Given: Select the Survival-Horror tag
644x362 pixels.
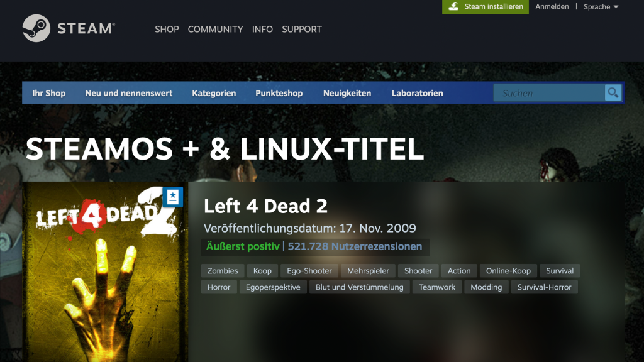Looking at the screenshot, I should tap(544, 287).
